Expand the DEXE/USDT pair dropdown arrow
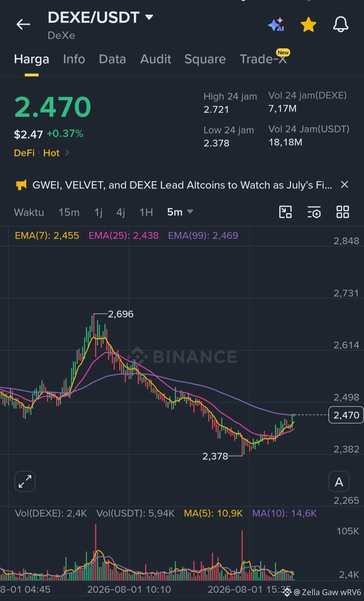364x601 pixels. click(x=149, y=17)
